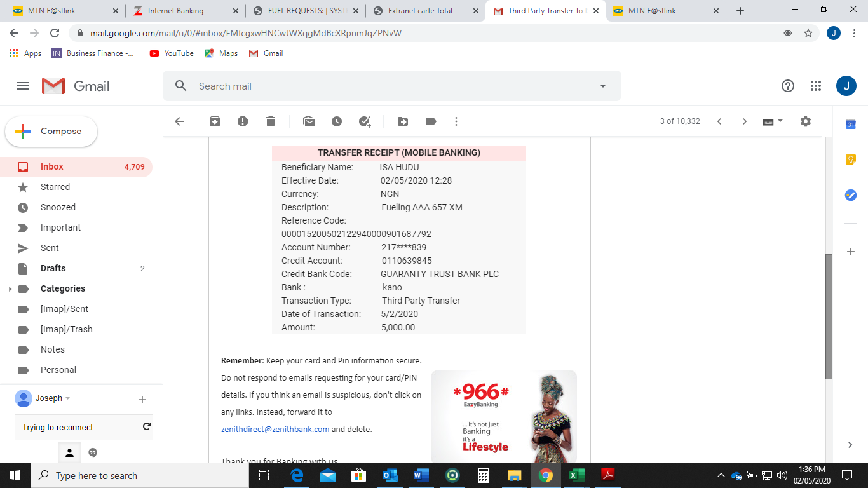Switch to FUEL REQUESTS tab
Screen dimensions: 868x488
(306, 11)
